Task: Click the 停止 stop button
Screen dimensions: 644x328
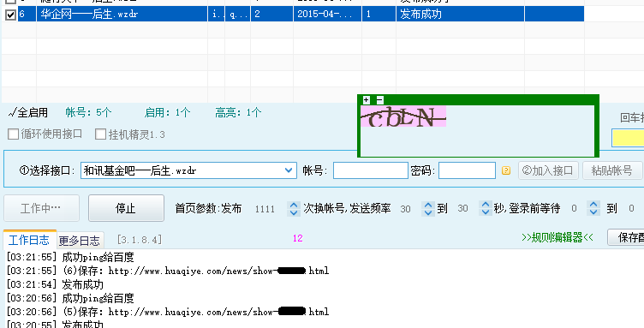Action: [x=126, y=208]
